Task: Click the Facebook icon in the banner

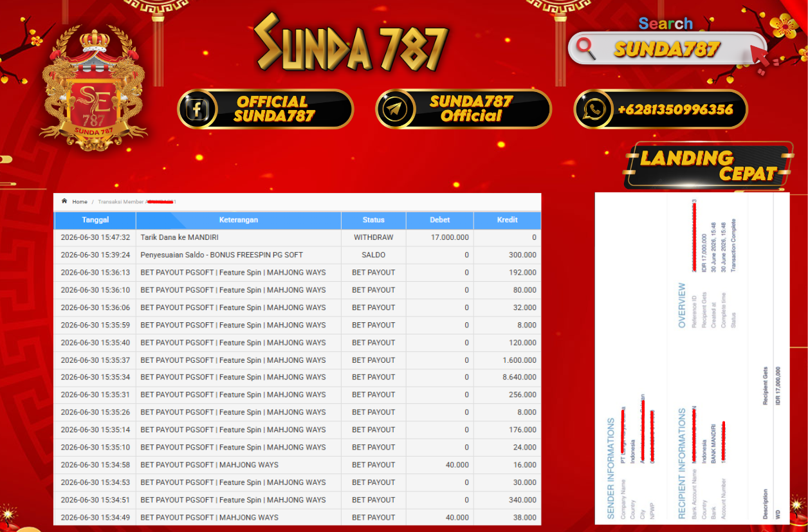Action: coord(197,109)
